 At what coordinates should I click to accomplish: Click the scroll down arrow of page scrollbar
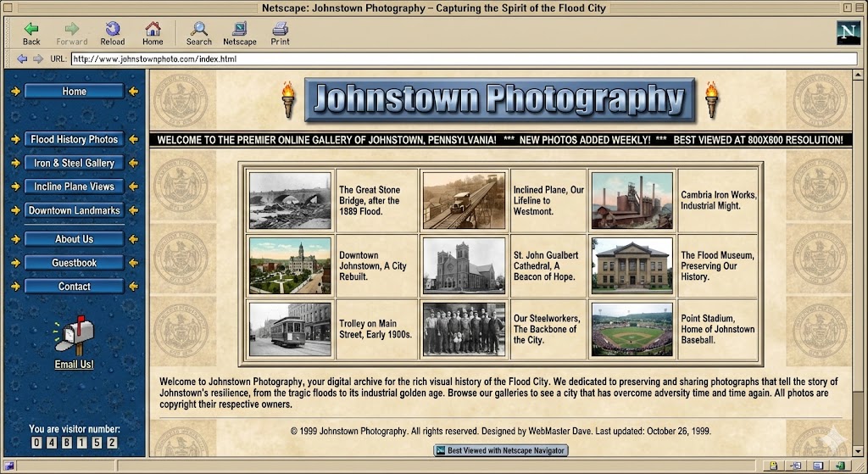[858, 451]
